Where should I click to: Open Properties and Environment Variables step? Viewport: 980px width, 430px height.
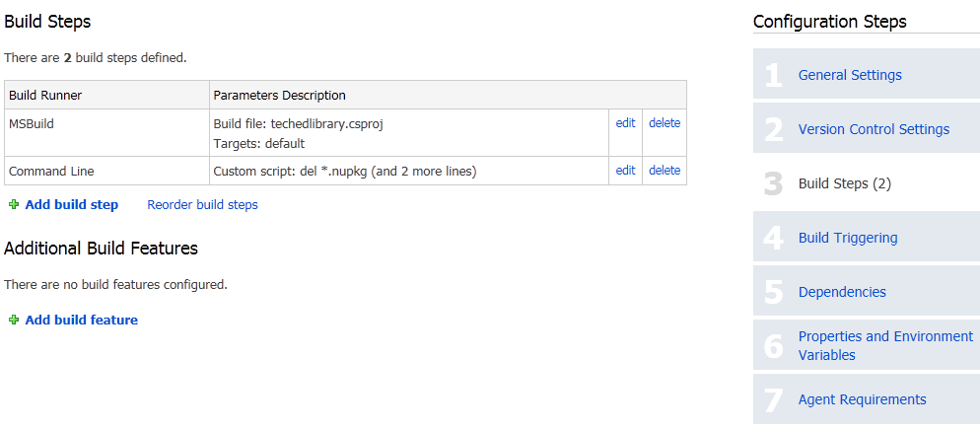coord(885,345)
